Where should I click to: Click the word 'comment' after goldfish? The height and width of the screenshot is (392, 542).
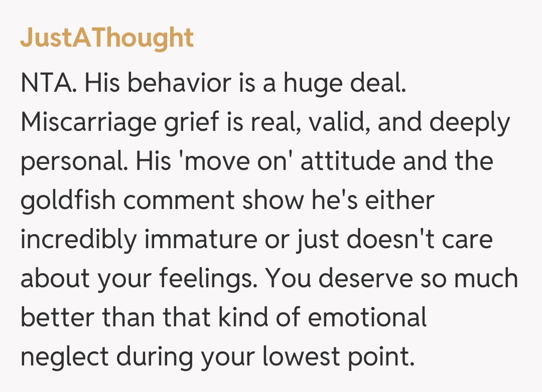point(179,201)
